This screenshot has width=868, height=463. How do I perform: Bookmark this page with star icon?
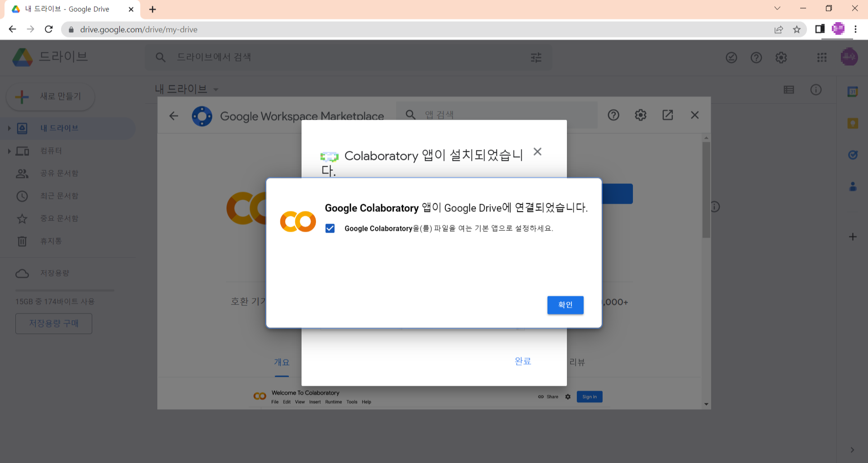[x=797, y=29]
